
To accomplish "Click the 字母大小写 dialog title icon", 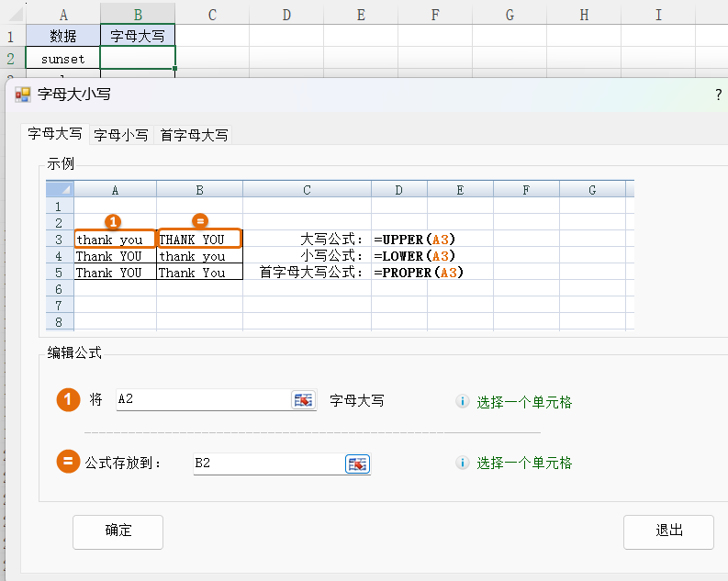I will pyautogui.click(x=23, y=95).
